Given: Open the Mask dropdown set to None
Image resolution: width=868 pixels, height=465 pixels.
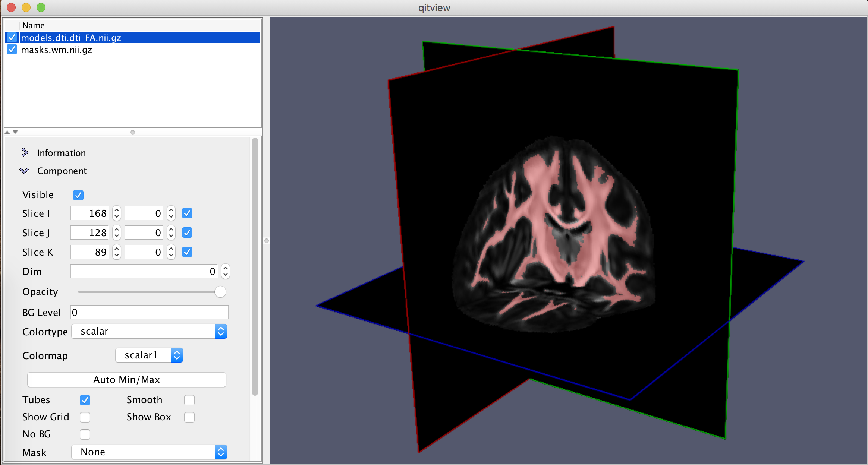Looking at the screenshot, I should tap(149, 452).
